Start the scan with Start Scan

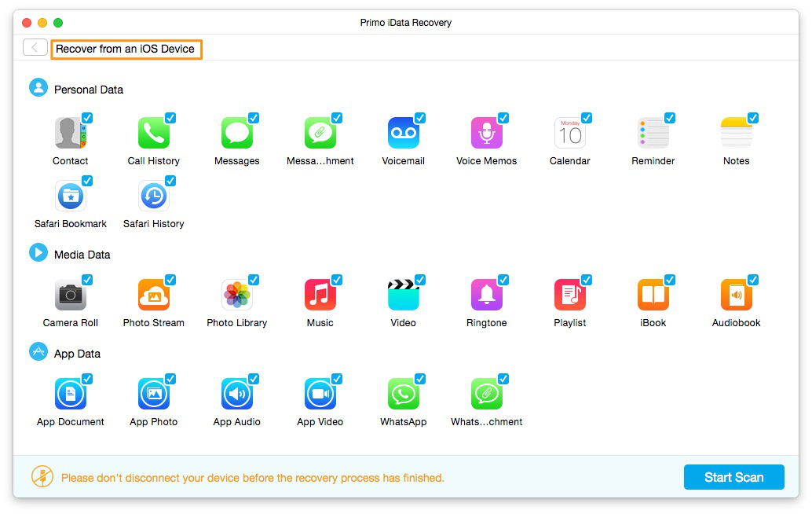coord(733,477)
